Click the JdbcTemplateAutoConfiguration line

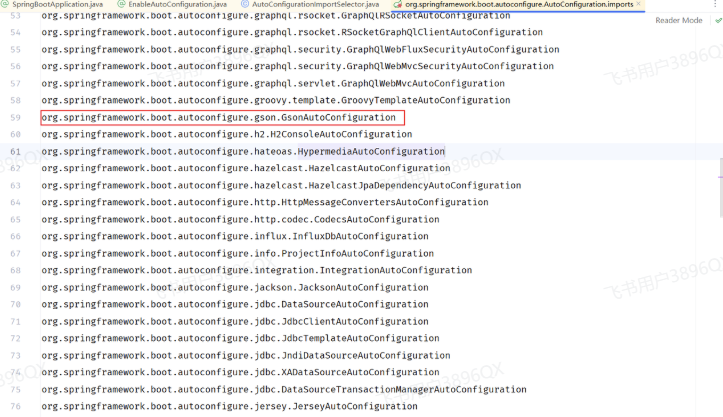coord(240,338)
